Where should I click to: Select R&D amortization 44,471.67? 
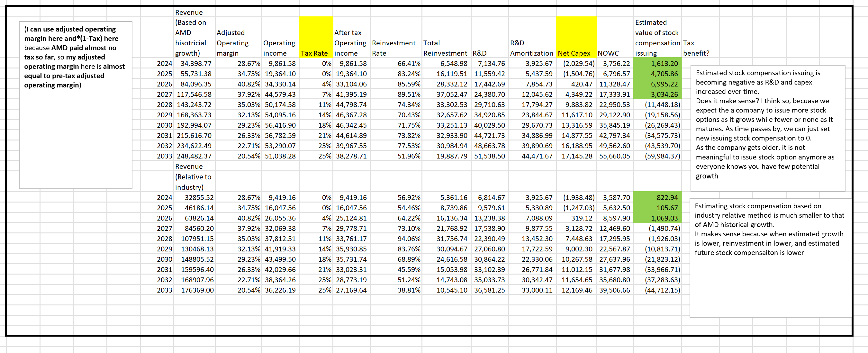[x=532, y=156]
